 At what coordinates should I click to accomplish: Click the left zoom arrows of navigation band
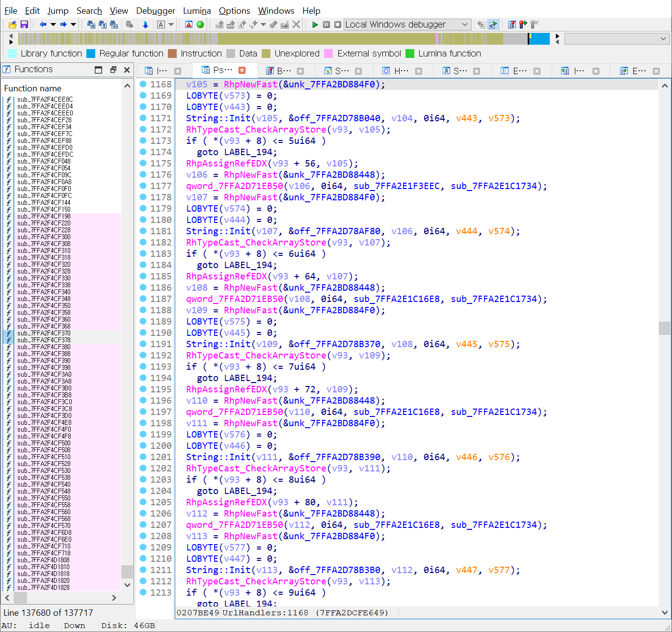tap(11, 39)
